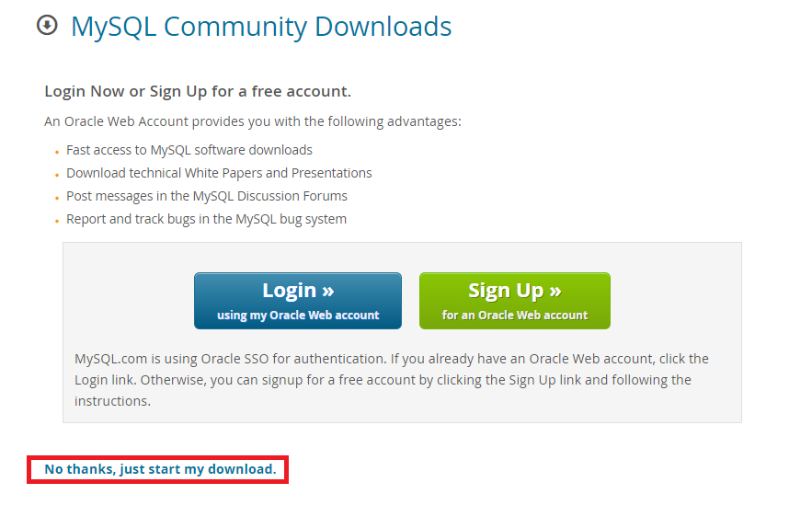Sign up for an Oracle Web account
This screenshot has height=517, width=812.
(515, 301)
